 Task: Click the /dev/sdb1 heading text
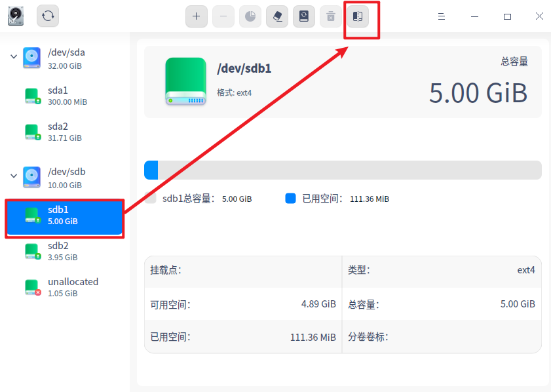(x=244, y=68)
